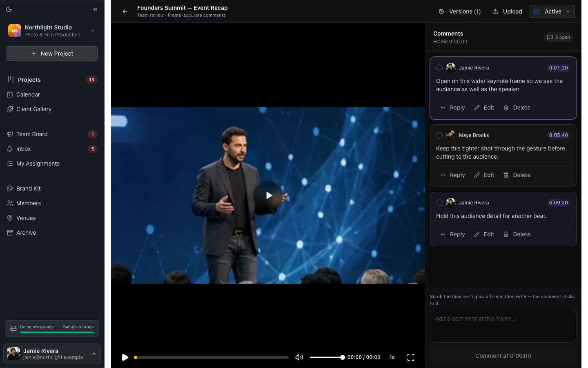
Task: Expand Jamie Rivera account menu
Action: pyautogui.click(x=52, y=354)
